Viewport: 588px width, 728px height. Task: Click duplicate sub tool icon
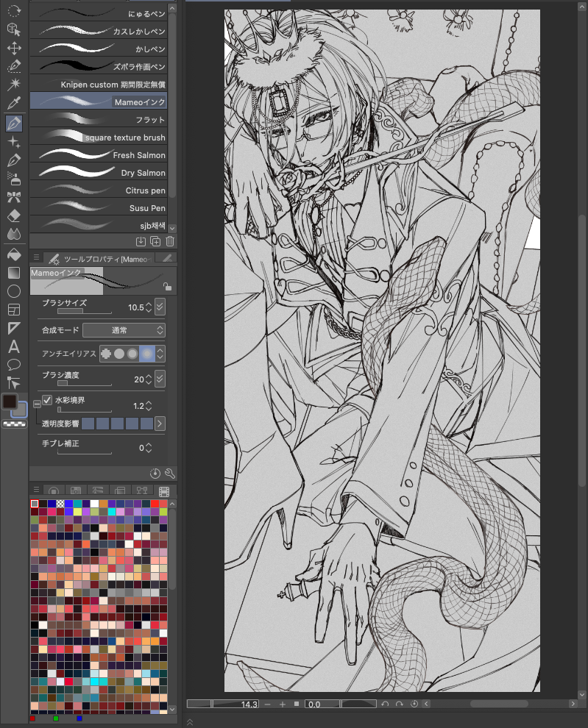pos(155,241)
